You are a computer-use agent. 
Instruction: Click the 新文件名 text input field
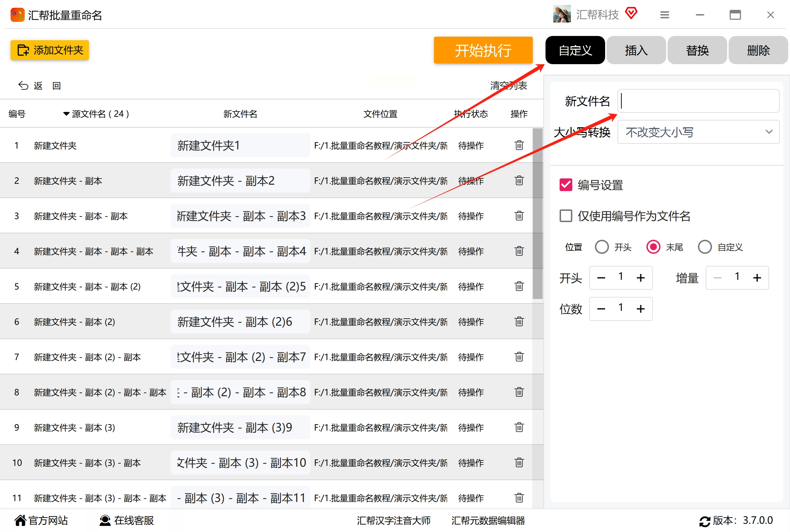click(x=698, y=101)
